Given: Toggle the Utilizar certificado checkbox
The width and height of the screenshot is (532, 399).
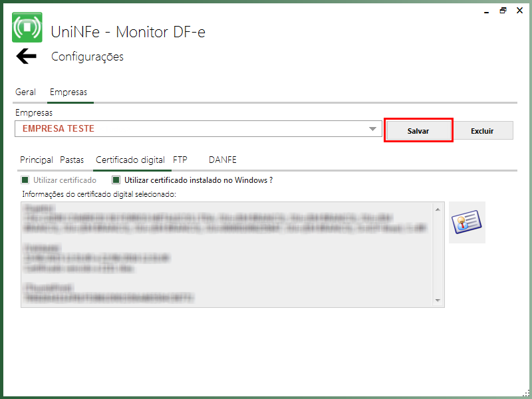Looking at the screenshot, I should (x=25, y=180).
